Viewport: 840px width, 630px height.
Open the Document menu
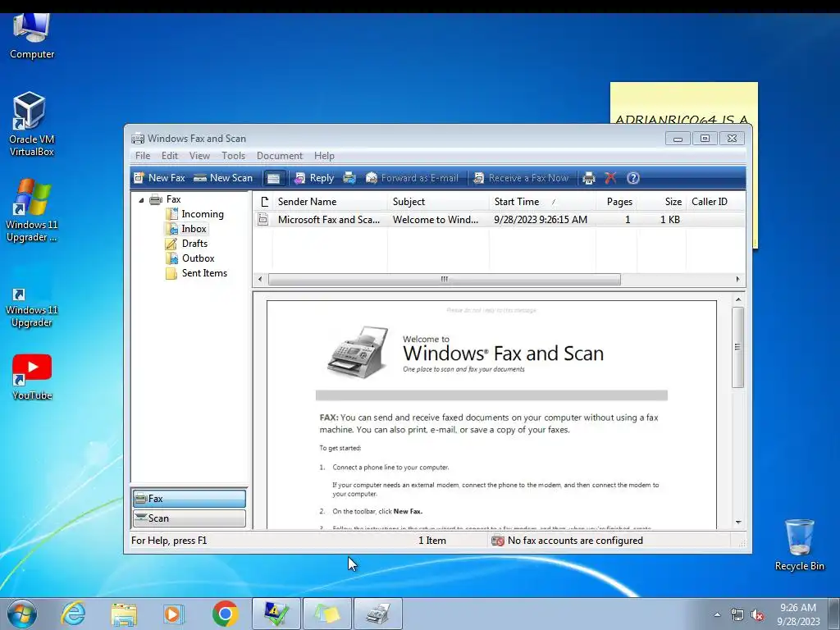pos(279,156)
